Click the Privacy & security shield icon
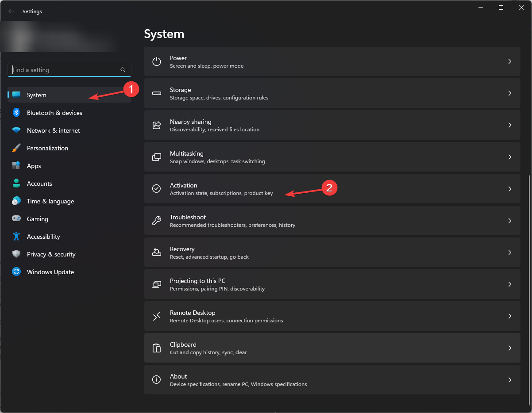The image size is (532, 413). click(16, 254)
